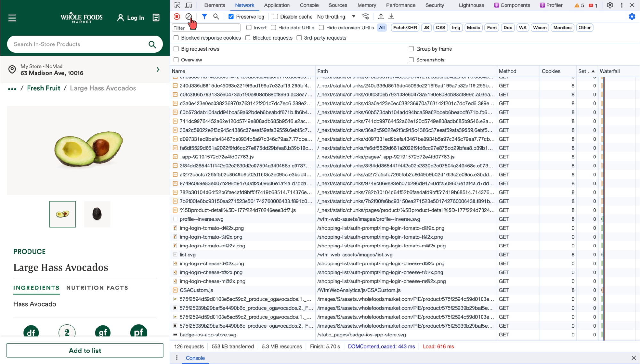Export the HAR file

[391, 16]
